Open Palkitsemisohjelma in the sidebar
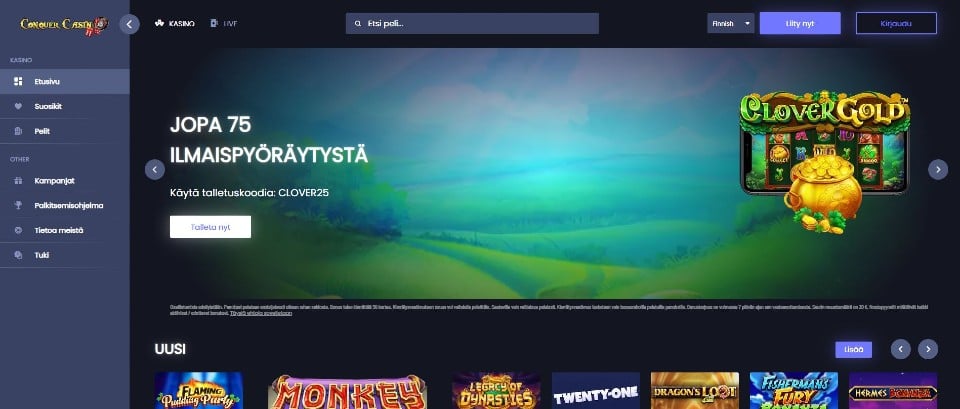Image resolution: width=960 pixels, height=409 pixels. click(x=64, y=206)
